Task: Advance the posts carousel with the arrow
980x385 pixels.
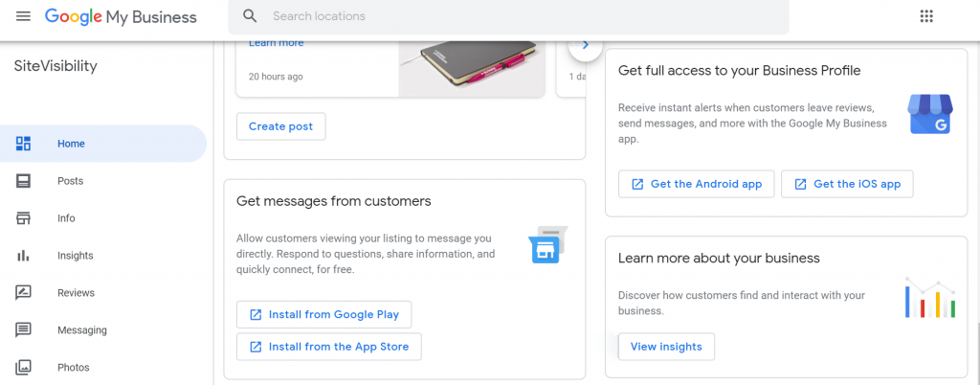Action: coord(585,45)
